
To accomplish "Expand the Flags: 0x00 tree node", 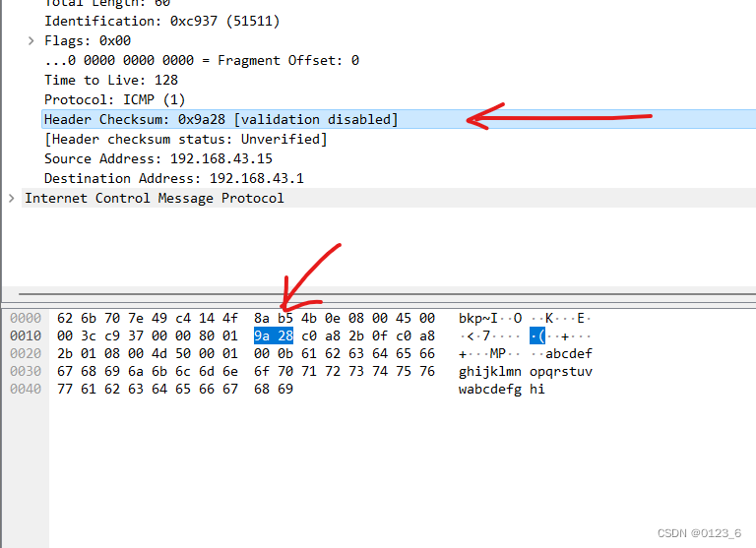I will [x=31, y=41].
